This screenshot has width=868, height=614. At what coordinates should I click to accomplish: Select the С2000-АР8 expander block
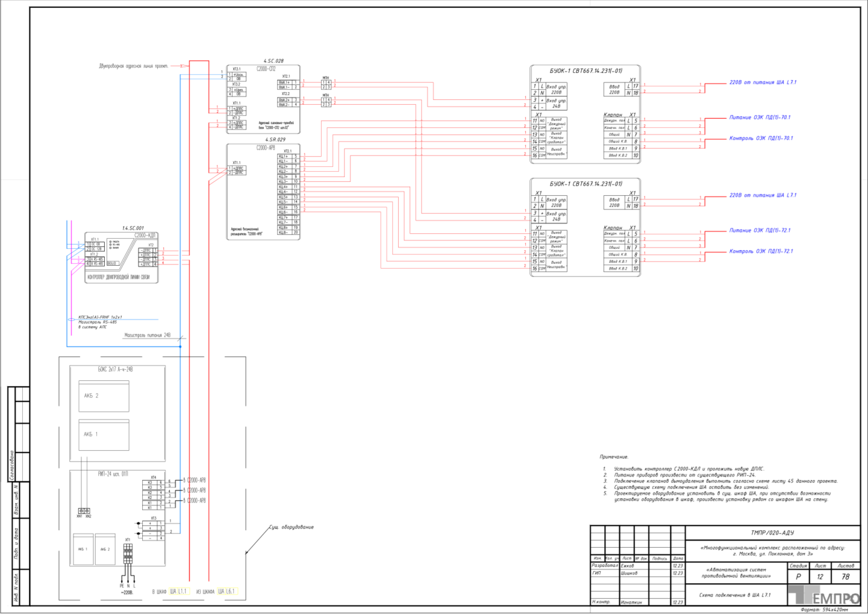pyautogui.click(x=263, y=192)
